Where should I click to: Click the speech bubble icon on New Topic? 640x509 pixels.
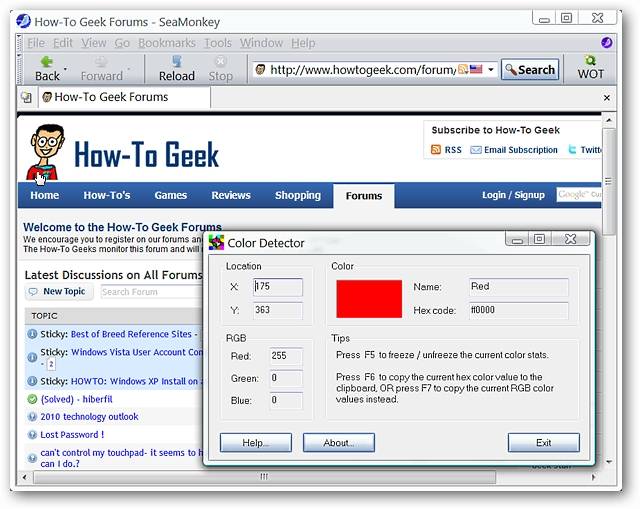[x=33, y=291]
